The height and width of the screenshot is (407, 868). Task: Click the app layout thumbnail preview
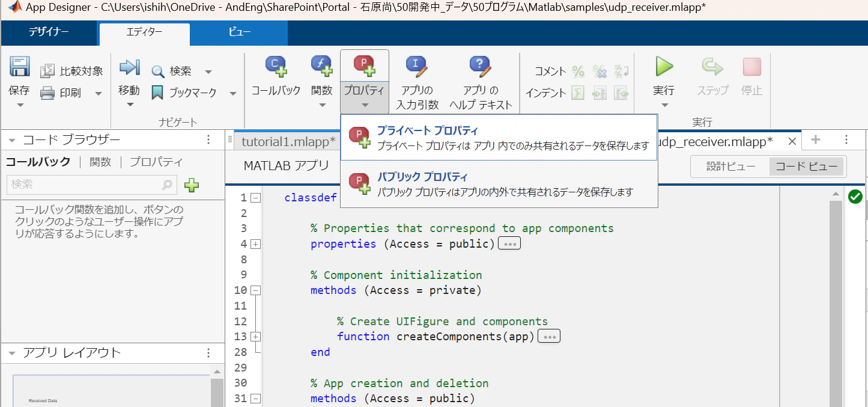pyautogui.click(x=112, y=391)
